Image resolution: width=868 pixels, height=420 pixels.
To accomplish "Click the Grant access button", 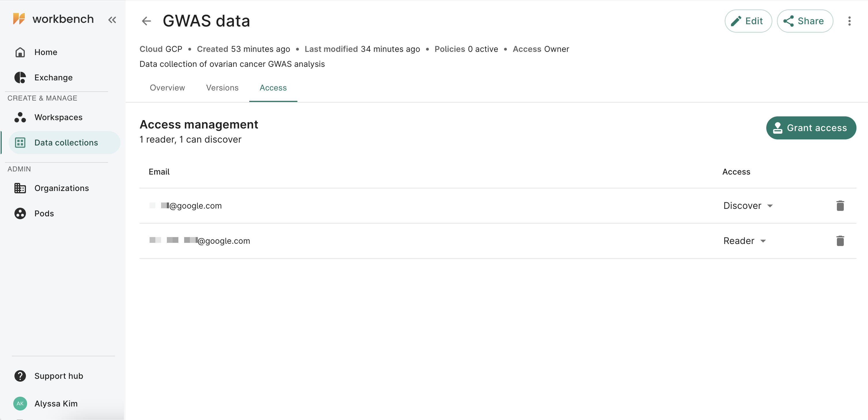I will [811, 128].
